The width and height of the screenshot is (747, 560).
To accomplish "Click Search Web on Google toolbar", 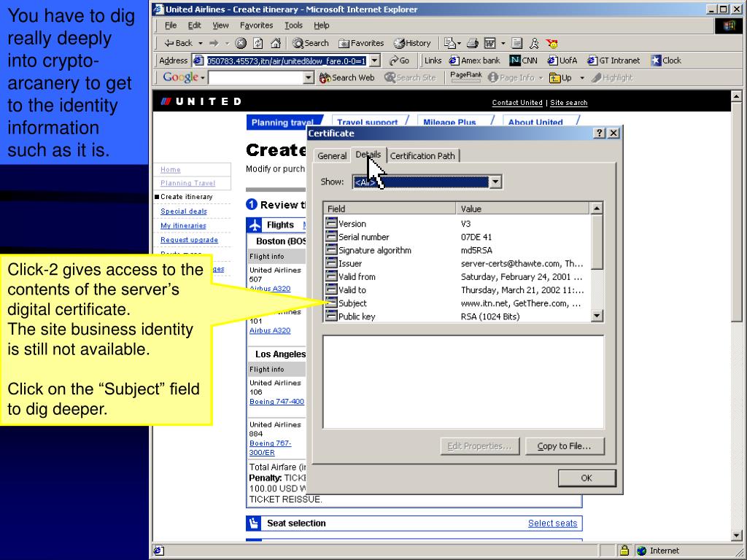I will [x=347, y=77].
